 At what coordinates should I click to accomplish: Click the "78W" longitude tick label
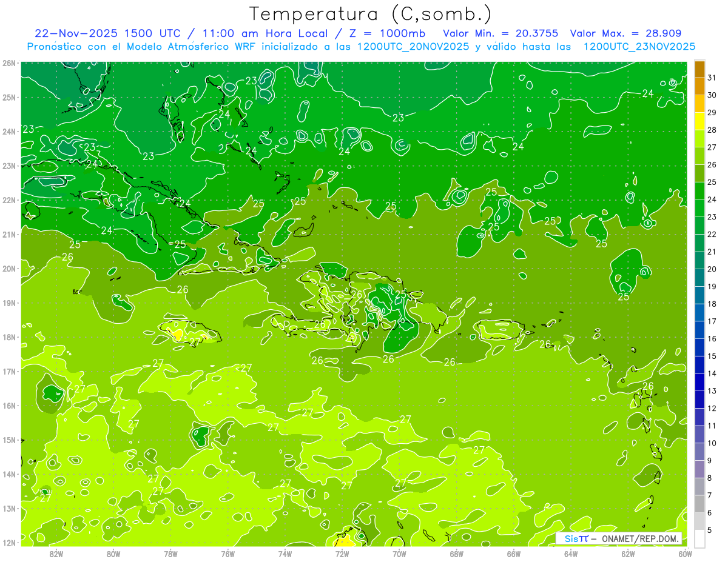pyautogui.click(x=170, y=553)
